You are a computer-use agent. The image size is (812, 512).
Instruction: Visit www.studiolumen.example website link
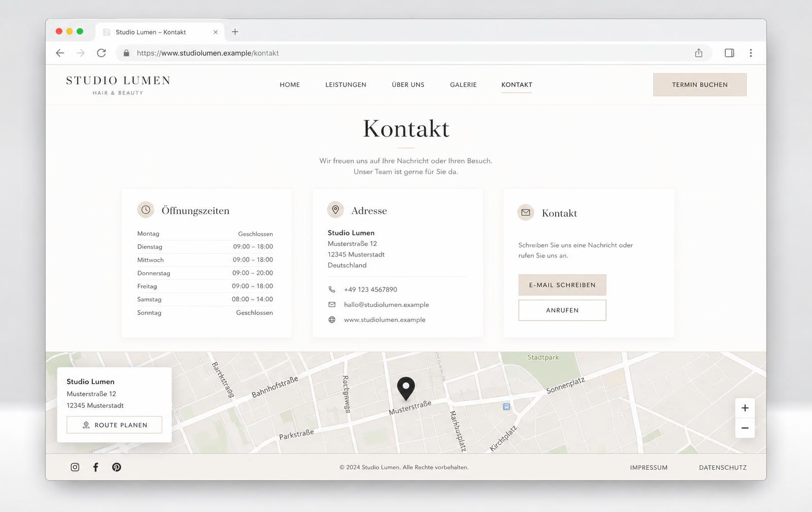[x=385, y=320]
